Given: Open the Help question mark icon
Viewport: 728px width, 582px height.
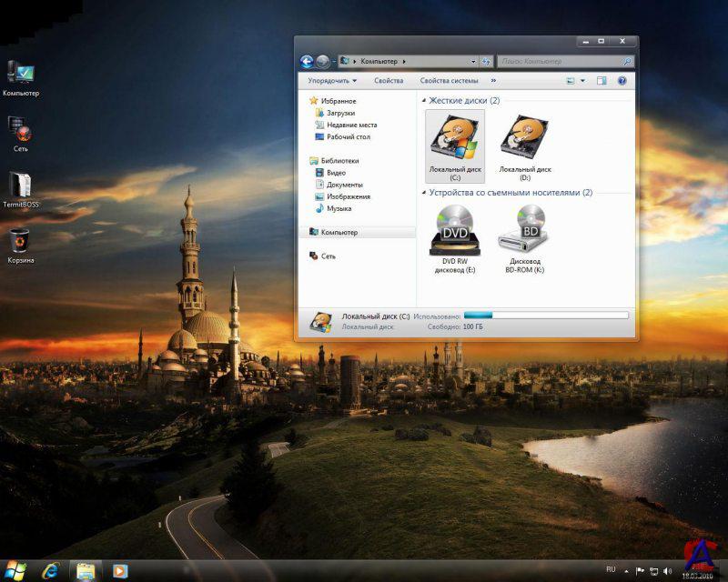Looking at the screenshot, I should pyautogui.click(x=622, y=81).
